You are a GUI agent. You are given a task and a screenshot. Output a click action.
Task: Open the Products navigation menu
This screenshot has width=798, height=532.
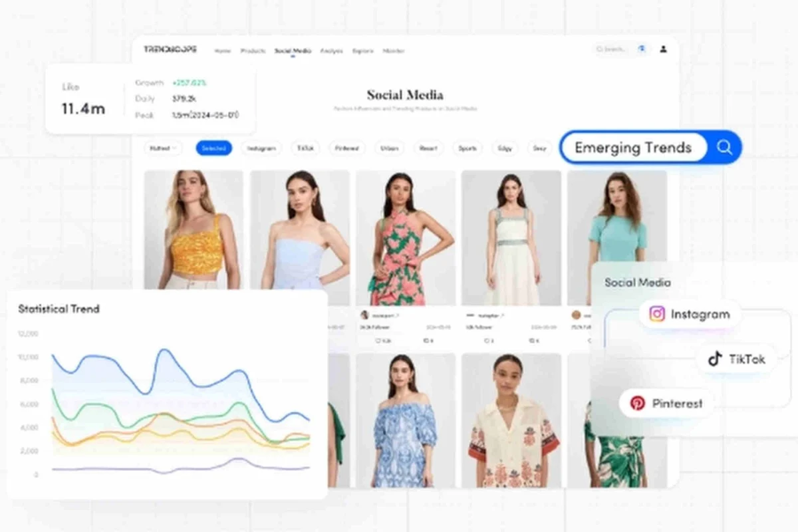click(253, 51)
